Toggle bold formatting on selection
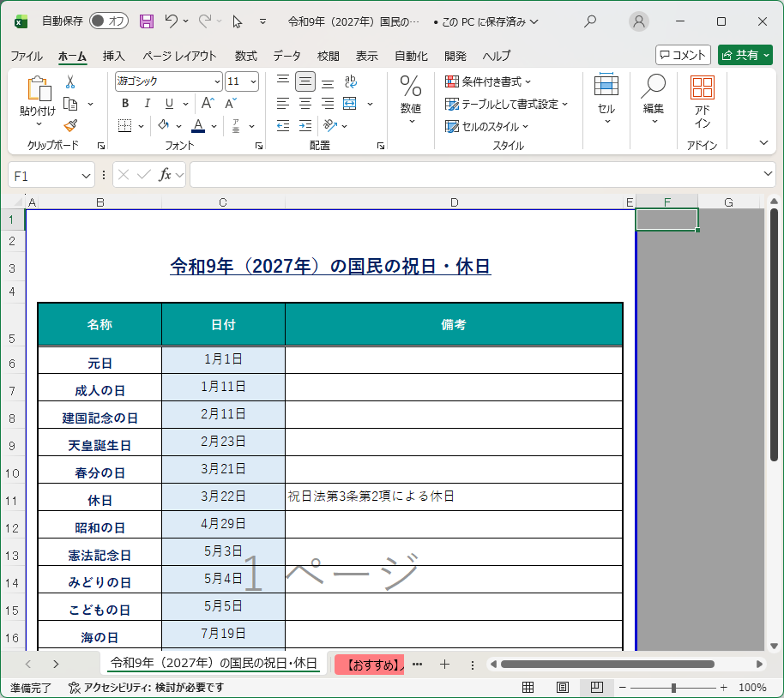 coord(125,103)
